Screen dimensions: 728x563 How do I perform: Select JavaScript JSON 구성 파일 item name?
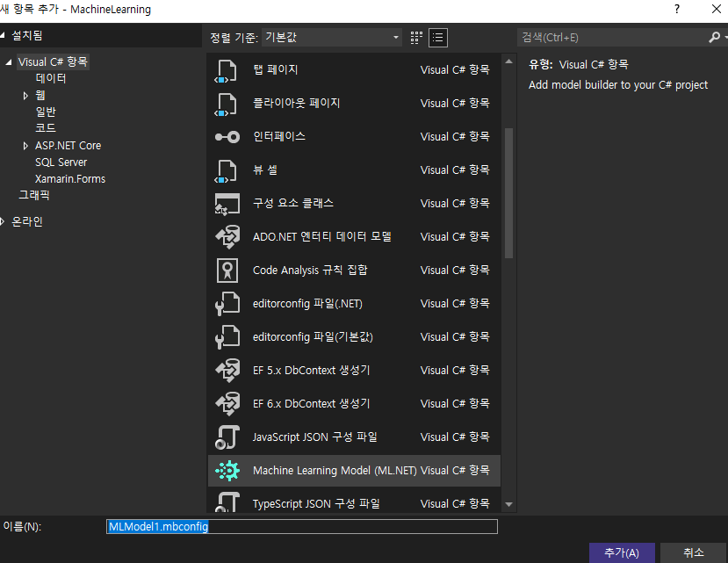[x=314, y=437]
